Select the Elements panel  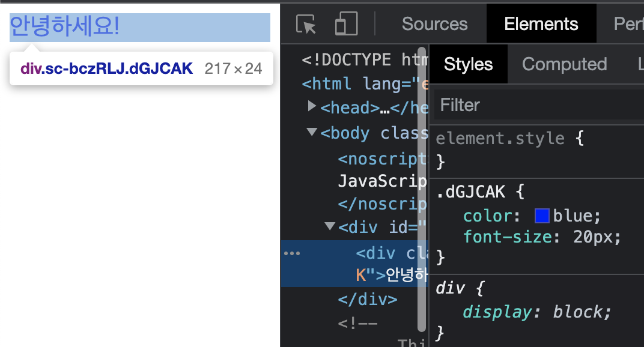pyautogui.click(x=541, y=23)
